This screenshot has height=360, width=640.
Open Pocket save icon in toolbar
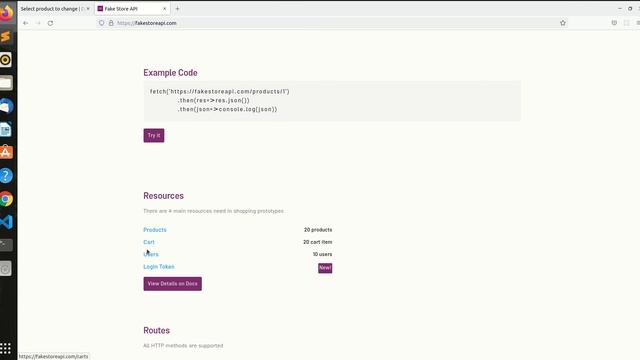614,23
